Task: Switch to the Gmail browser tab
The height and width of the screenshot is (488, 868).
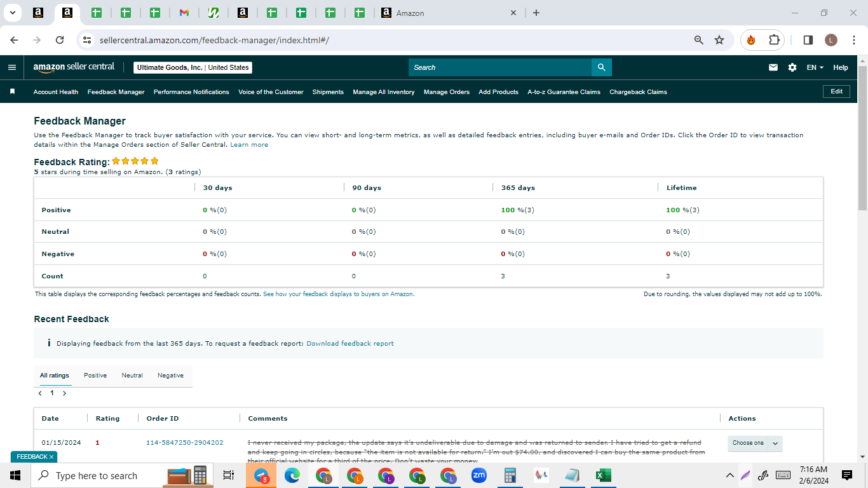Action: (x=184, y=13)
